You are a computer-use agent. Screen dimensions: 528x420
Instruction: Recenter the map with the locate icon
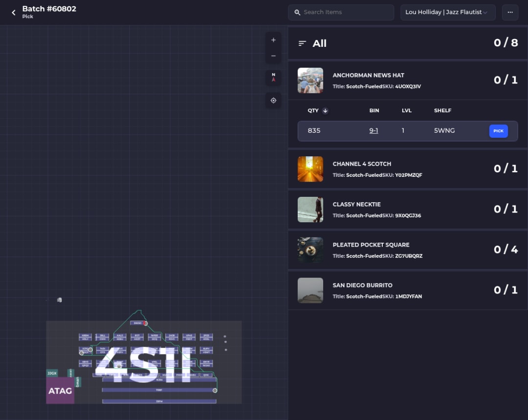273,100
